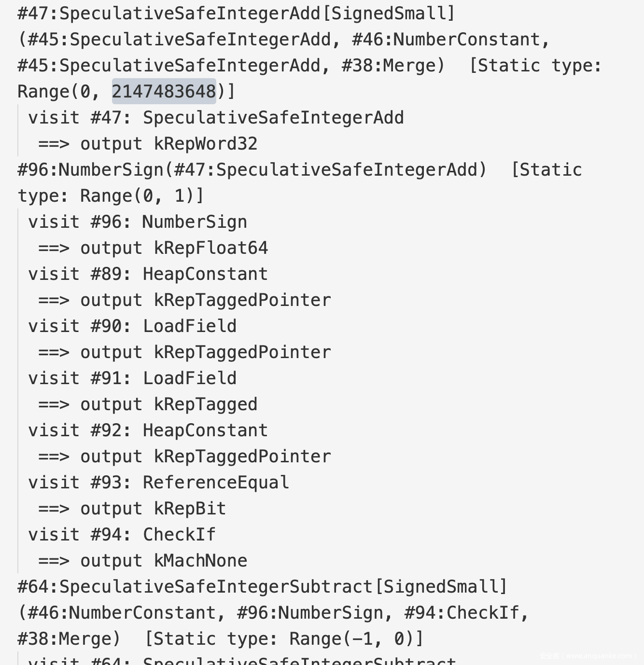Click the 'output kRepTagged' line under #91
644x665 pixels.
(x=168, y=404)
